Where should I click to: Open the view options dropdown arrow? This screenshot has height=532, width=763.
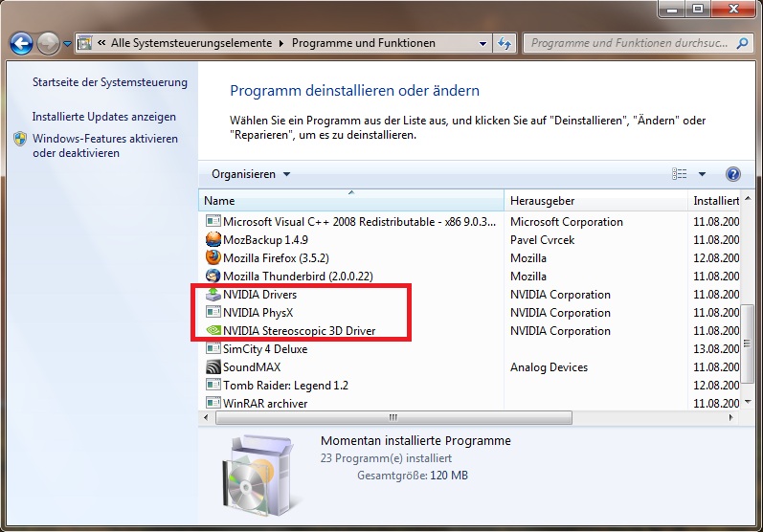click(x=702, y=174)
